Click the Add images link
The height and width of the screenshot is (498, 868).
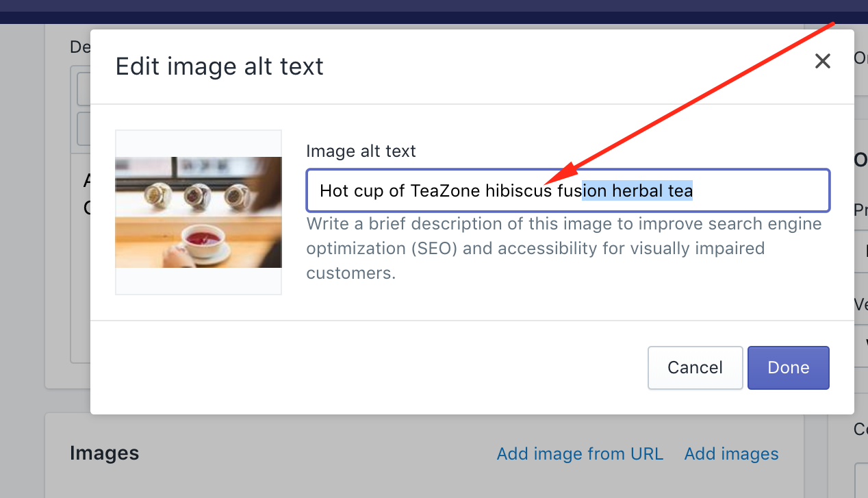click(731, 453)
